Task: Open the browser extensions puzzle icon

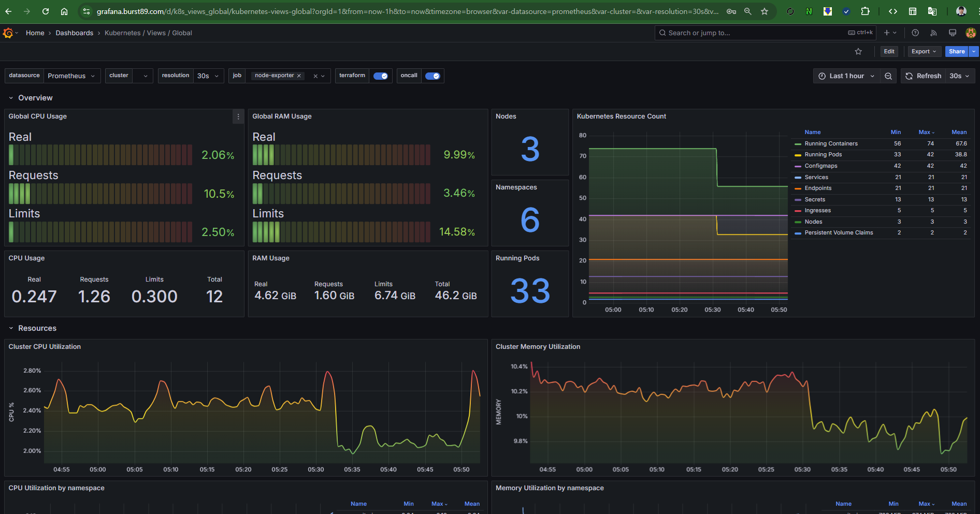Action: 865,11
